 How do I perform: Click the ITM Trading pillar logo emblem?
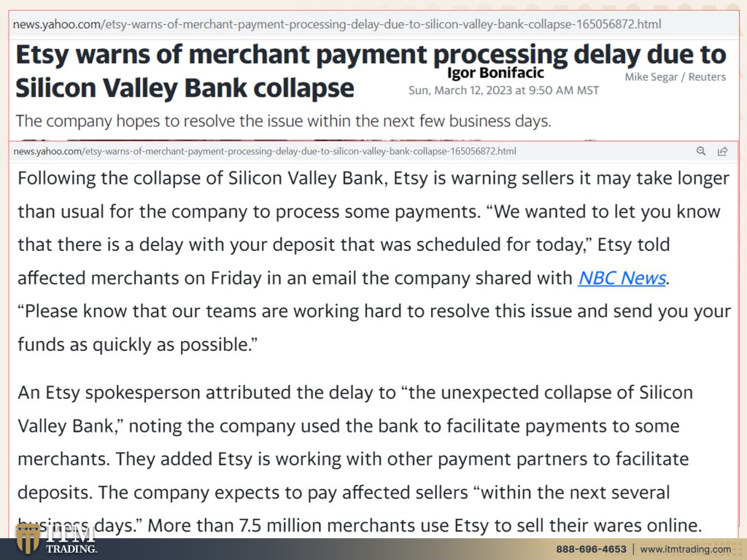click(28, 539)
